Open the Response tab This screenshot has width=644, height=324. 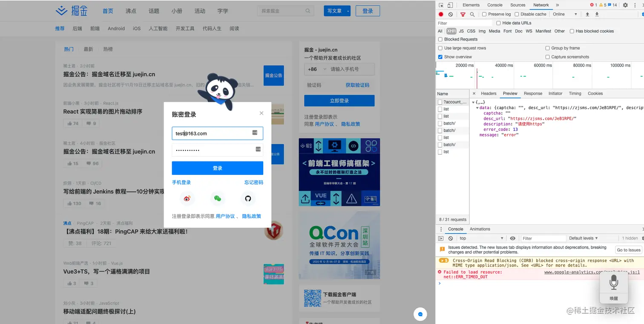tap(533, 93)
